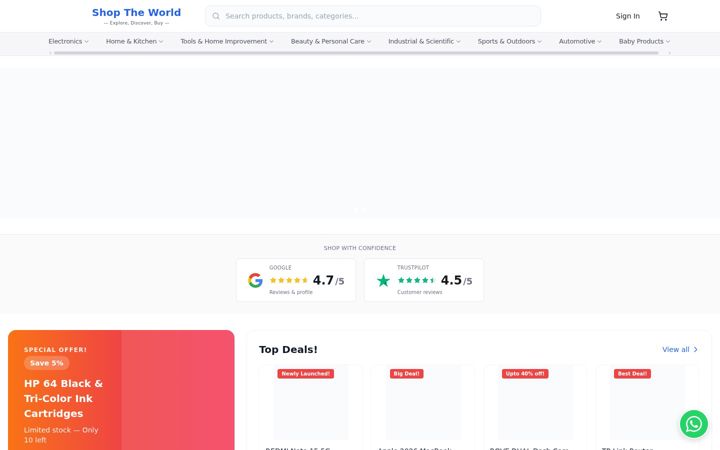Focus the product search field

point(373,16)
